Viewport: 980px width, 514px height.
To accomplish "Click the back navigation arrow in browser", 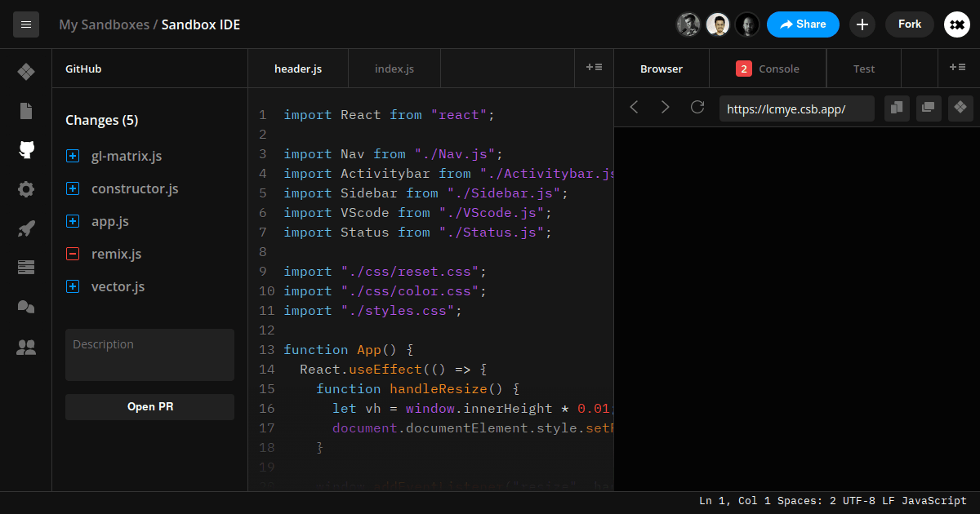I will tap(633, 107).
